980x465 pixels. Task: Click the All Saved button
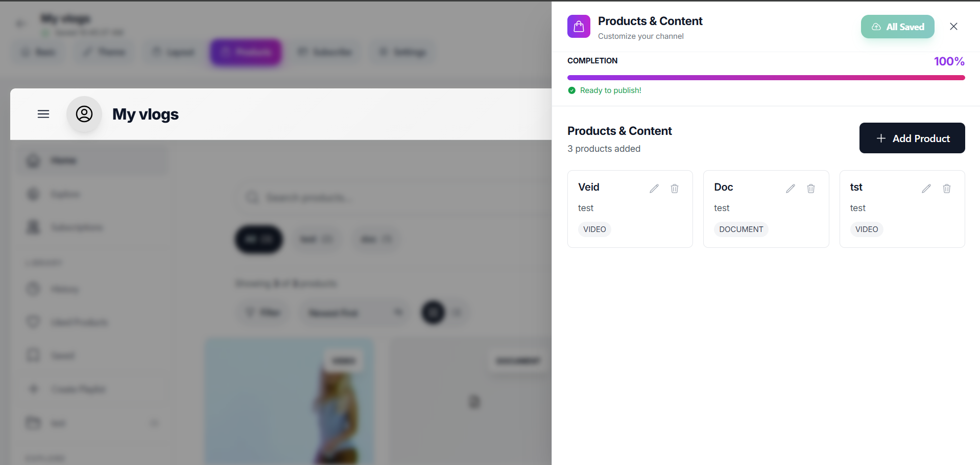[x=897, y=27]
